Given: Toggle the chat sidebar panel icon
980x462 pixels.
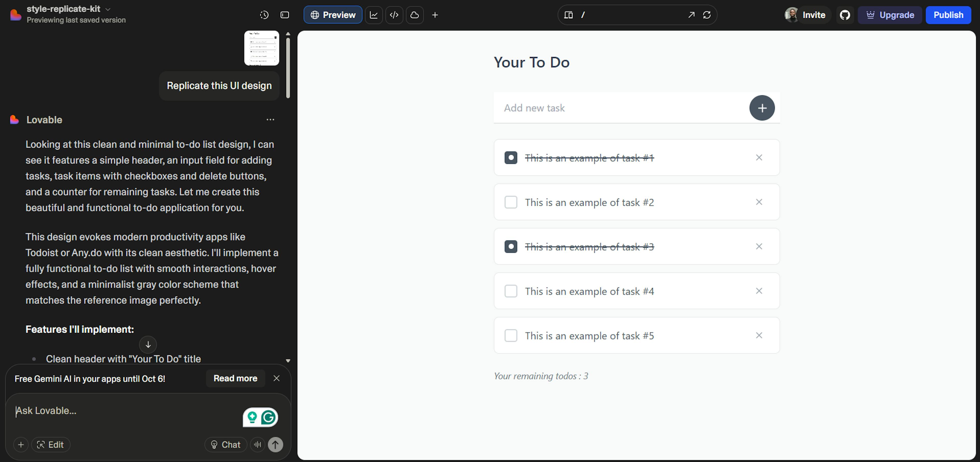Looking at the screenshot, I should pos(285,15).
